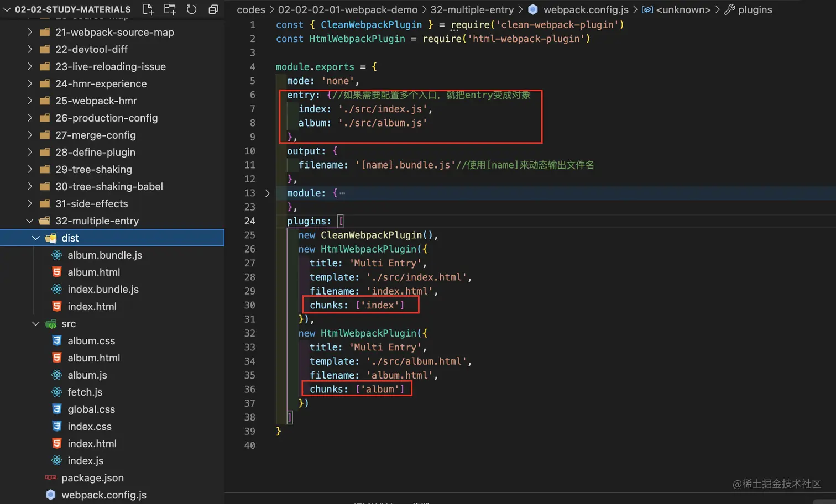Click the "chunks: ['album']" code text
This screenshot has width=836, height=504.
[x=357, y=389]
